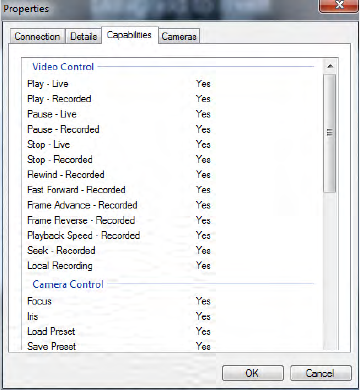The width and height of the screenshot is (360, 390).
Task: Confirm with the OK button
Action: coord(253,373)
